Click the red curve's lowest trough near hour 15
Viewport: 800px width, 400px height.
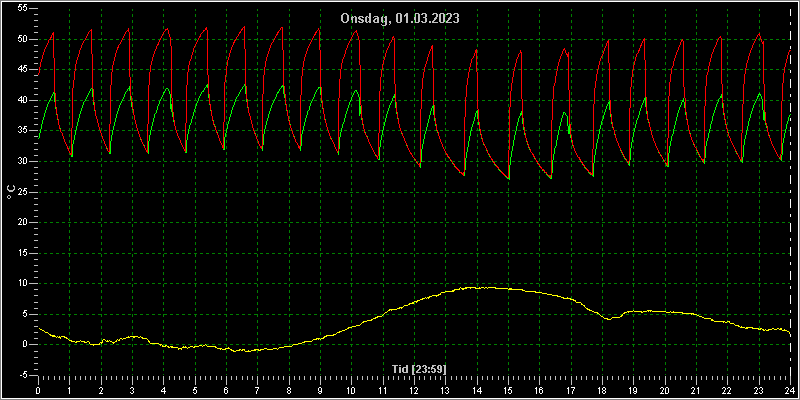tap(509, 179)
